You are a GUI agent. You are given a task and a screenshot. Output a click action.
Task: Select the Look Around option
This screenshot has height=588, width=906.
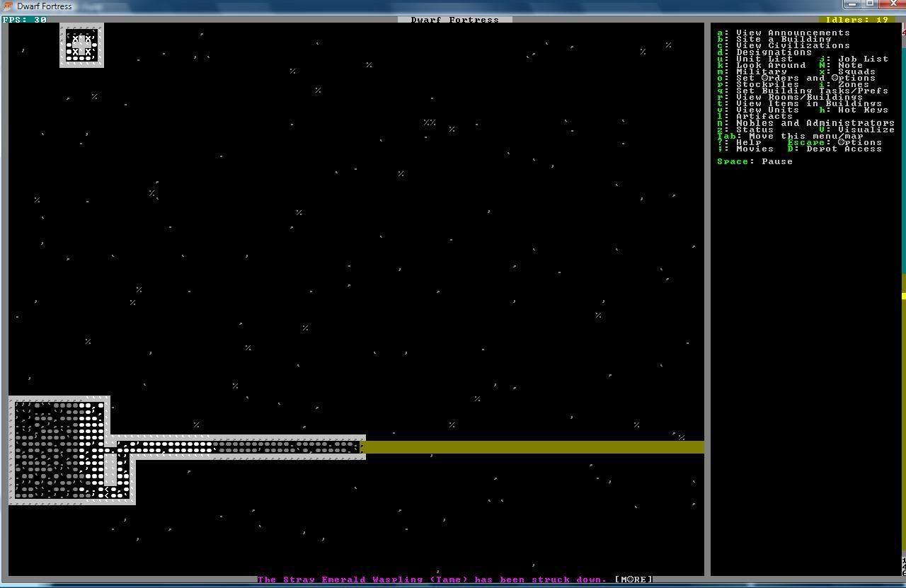coord(762,65)
